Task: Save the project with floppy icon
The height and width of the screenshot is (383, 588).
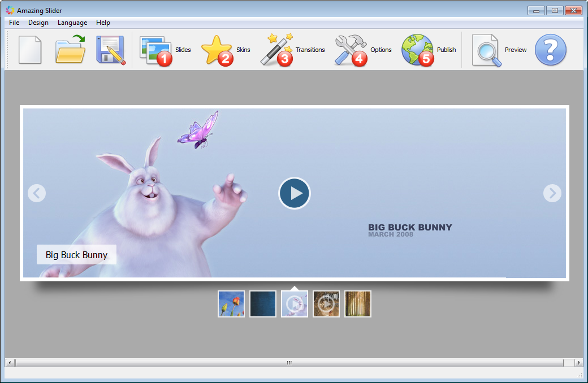Action: (111, 50)
